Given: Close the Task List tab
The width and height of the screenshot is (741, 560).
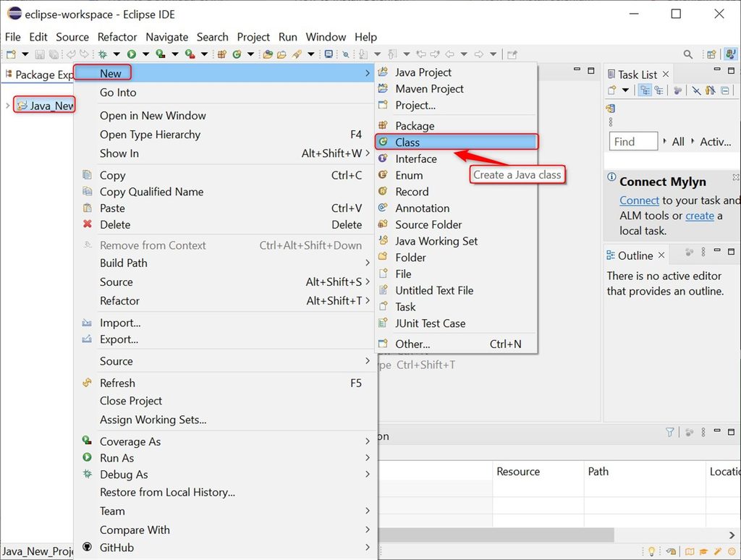Looking at the screenshot, I should pos(666,75).
